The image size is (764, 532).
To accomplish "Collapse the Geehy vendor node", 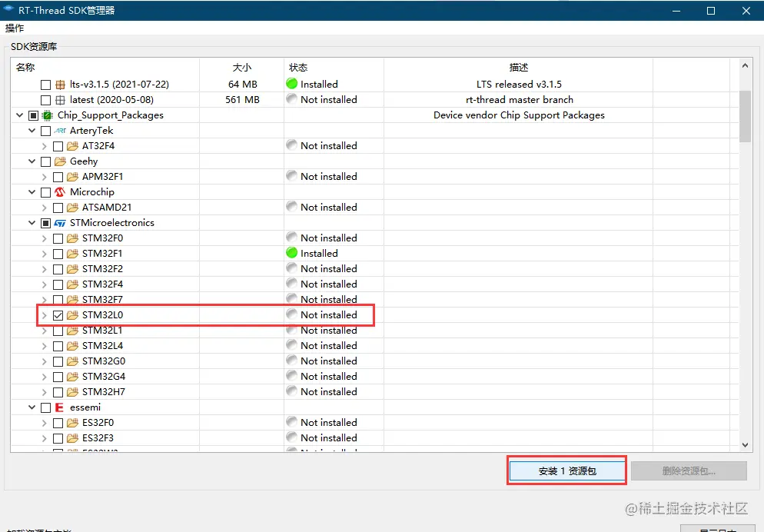I will coord(32,161).
